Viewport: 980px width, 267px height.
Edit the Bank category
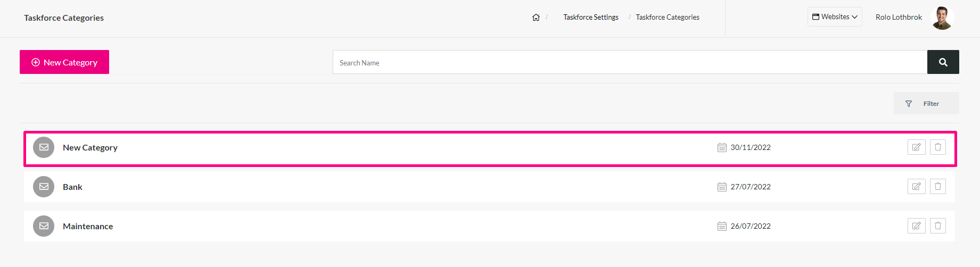pyautogui.click(x=917, y=187)
